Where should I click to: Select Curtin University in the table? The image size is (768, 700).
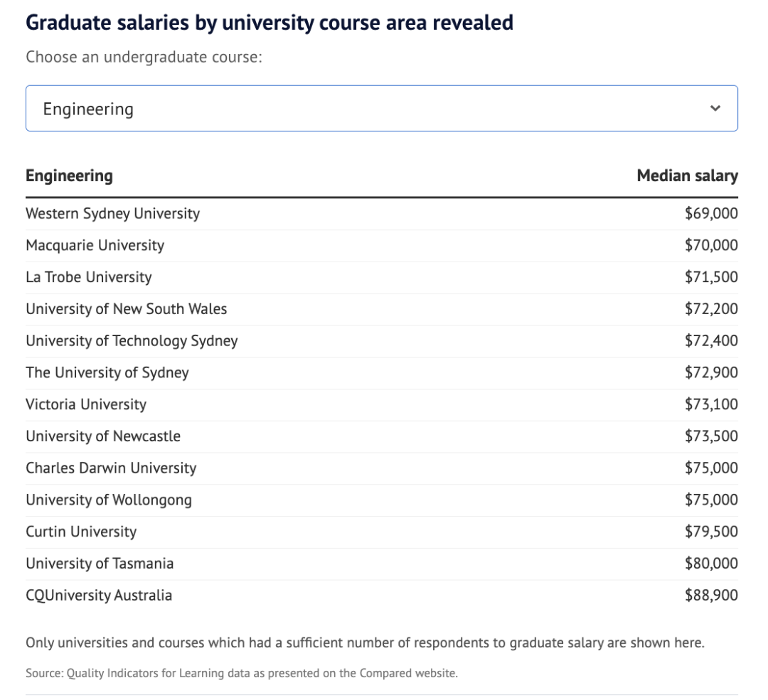[x=81, y=532]
